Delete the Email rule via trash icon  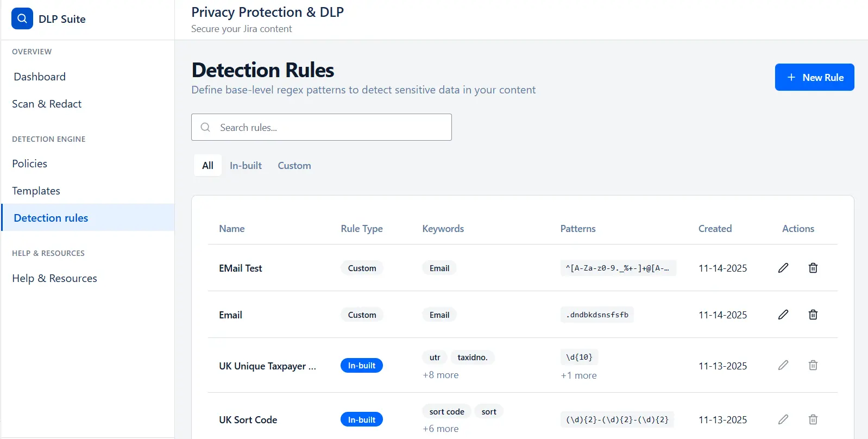pos(813,314)
